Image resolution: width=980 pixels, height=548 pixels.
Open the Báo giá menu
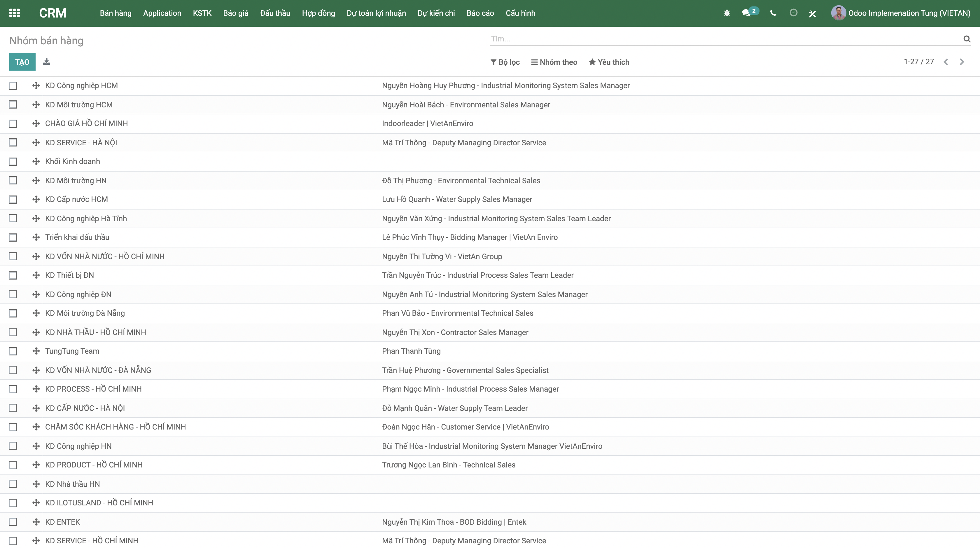(235, 13)
